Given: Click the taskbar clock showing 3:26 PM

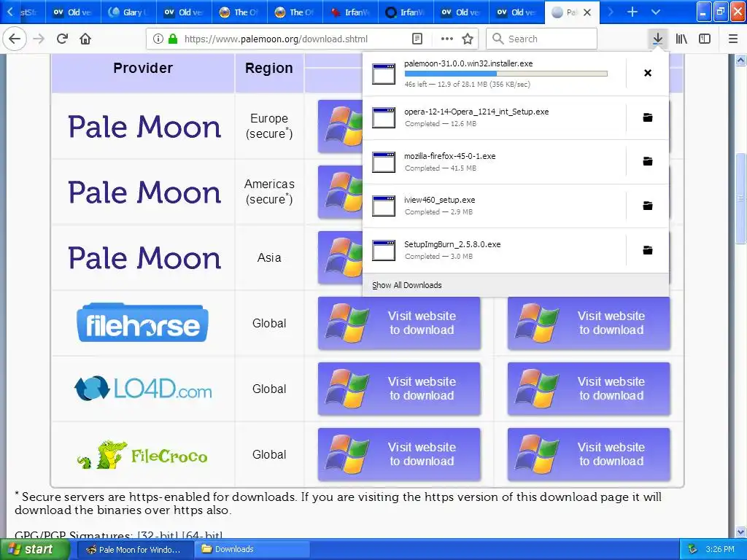Looking at the screenshot, I should pos(720,550).
